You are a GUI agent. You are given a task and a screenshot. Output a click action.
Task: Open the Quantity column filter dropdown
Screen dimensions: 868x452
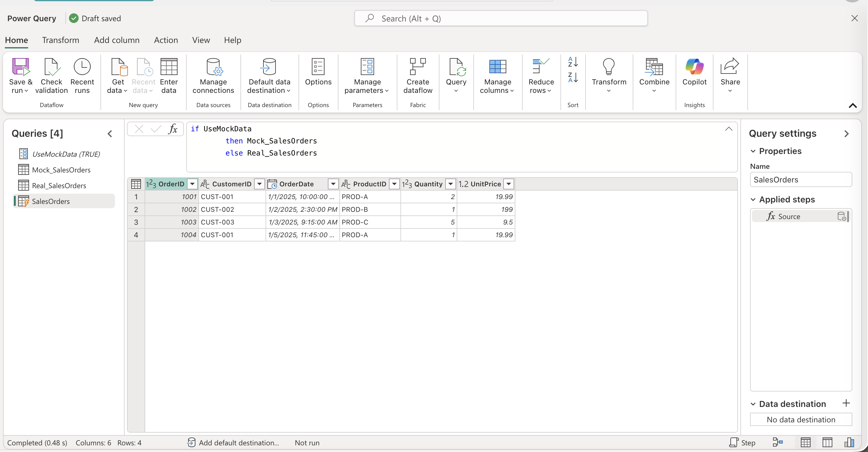click(x=451, y=184)
